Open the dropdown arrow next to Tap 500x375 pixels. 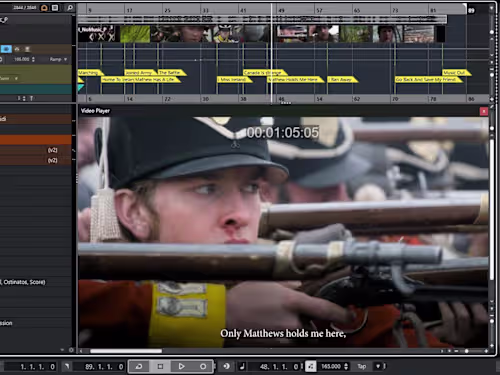click(378, 366)
